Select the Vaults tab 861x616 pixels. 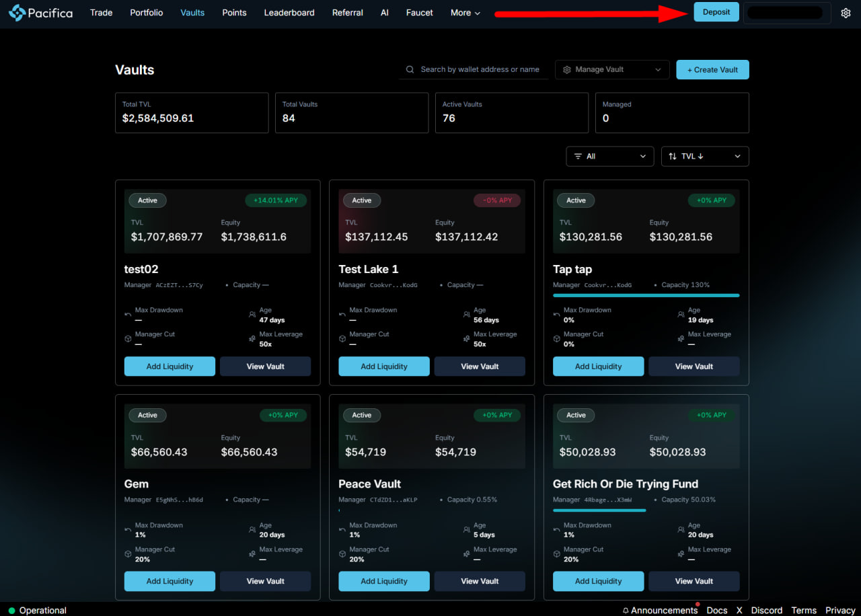click(192, 13)
